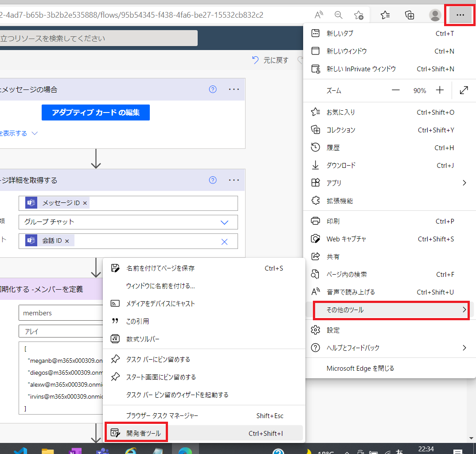Open ブラウザー タスク マネージャー
This screenshot has height=454, width=476.
[x=204, y=415]
